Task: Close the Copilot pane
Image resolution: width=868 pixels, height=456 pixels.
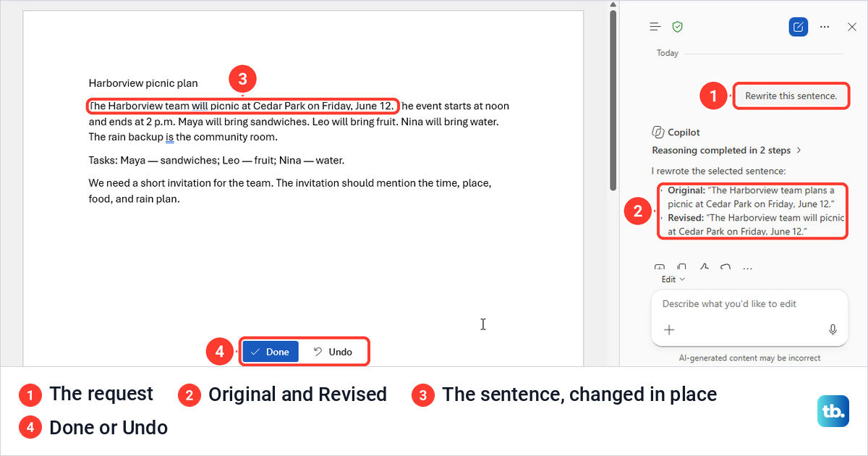Action: coord(851,27)
